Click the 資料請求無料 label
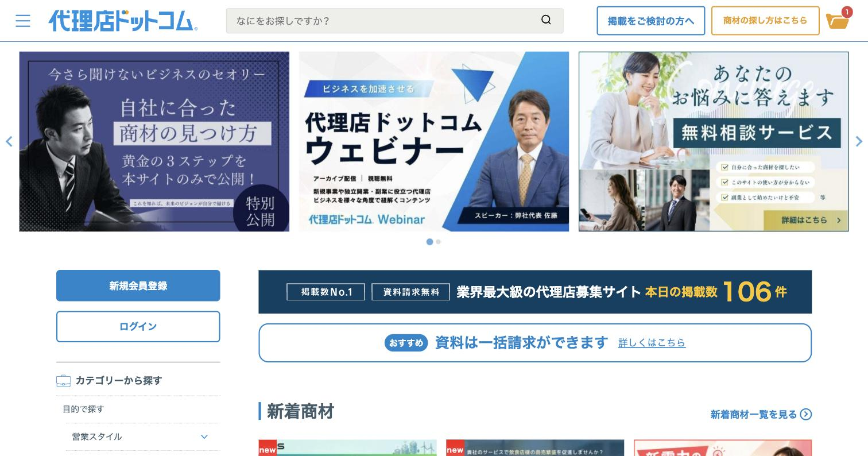Viewport: 868px width, 456px height. [x=410, y=292]
